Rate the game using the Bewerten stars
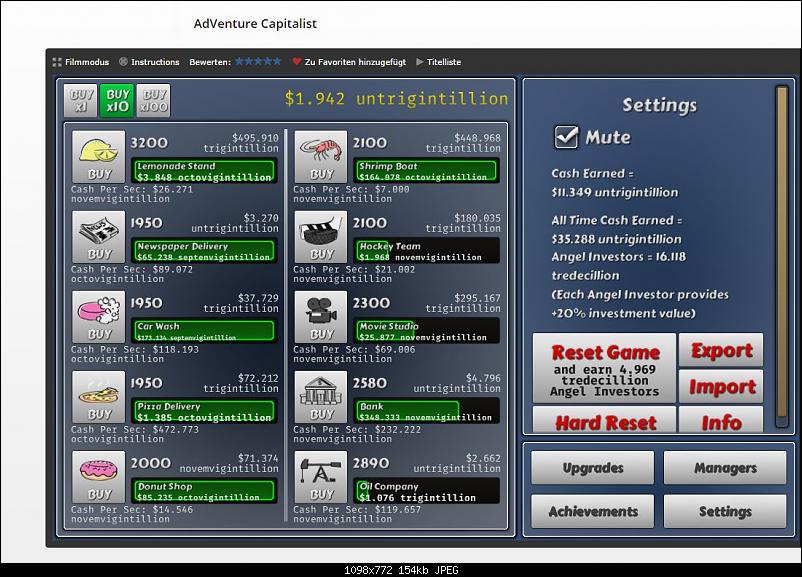Image resolution: width=802 pixels, height=577 pixels. click(258, 61)
